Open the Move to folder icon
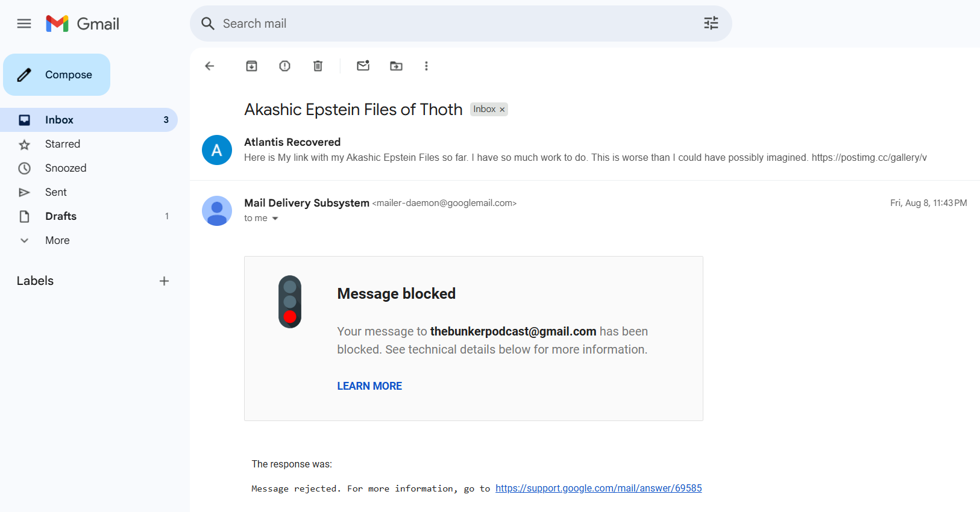Image resolution: width=980 pixels, height=512 pixels. [396, 66]
